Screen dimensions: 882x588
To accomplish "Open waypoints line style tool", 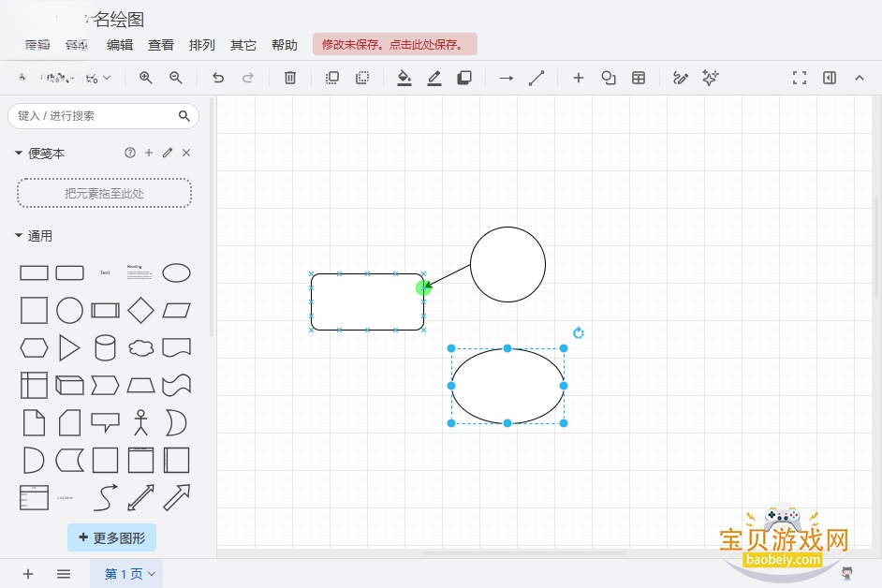I will pyautogui.click(x=537, y=78).
